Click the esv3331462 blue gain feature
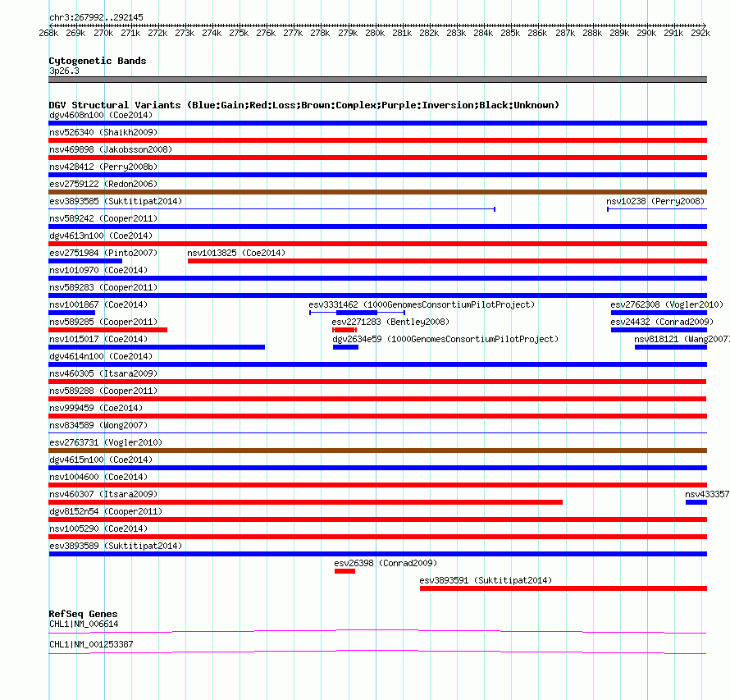The height and width of the screenshot is (700, 730). (x=357, y=313)
